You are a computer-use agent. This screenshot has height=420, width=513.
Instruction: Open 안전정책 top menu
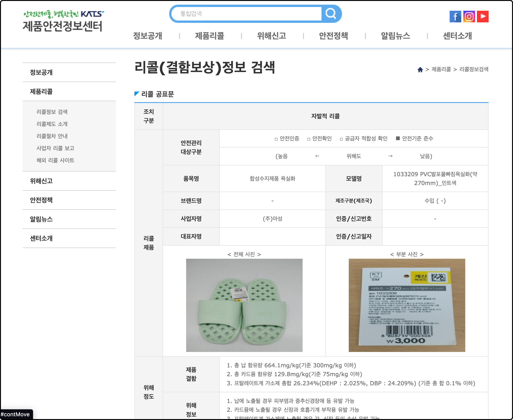tap(333, 36)
